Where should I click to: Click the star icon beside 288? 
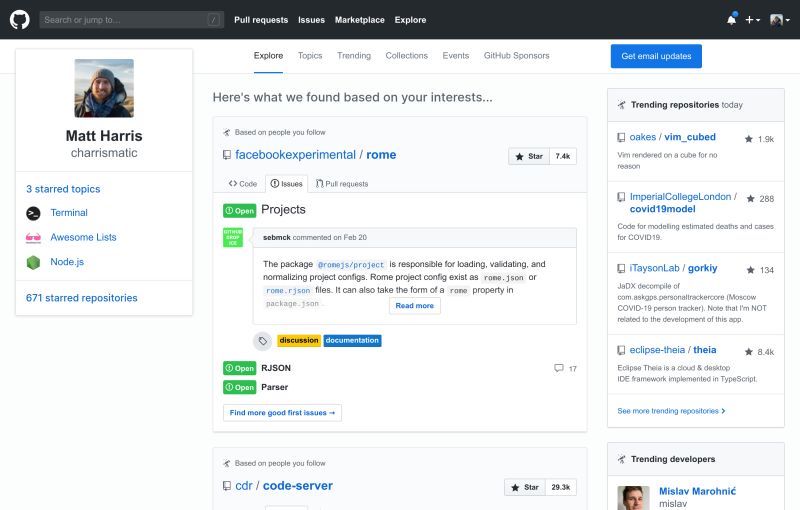751,198
